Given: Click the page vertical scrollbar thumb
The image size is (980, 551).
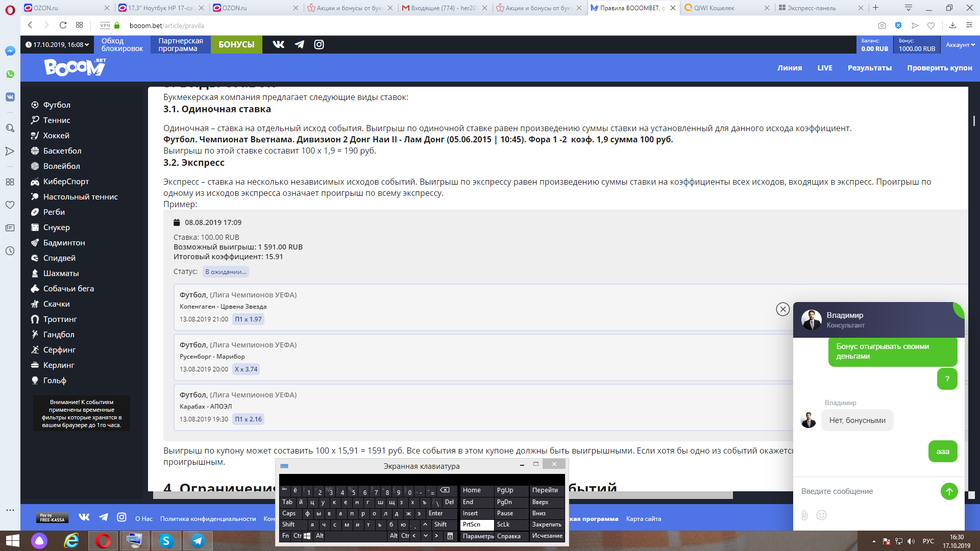Looking at the screenshot, I should [974, 121].
